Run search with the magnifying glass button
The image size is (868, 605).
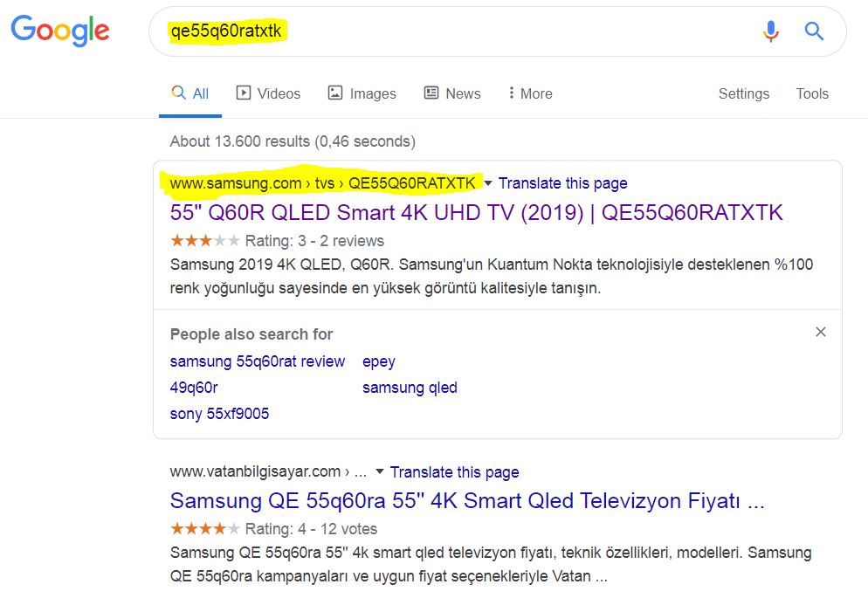coord(814,31)
